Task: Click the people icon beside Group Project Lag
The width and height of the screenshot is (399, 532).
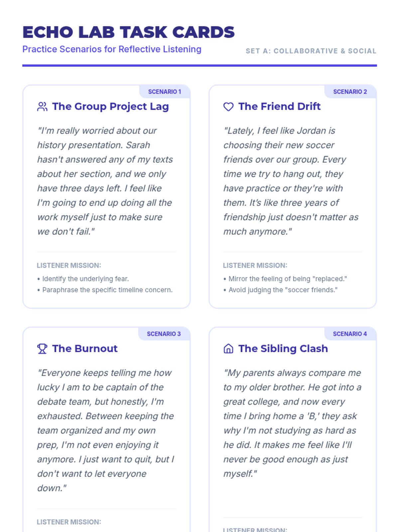Action: 42,107
